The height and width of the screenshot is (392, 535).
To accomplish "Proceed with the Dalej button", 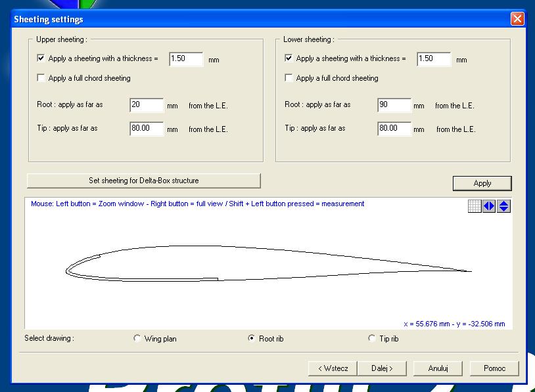I will point(382,368).
